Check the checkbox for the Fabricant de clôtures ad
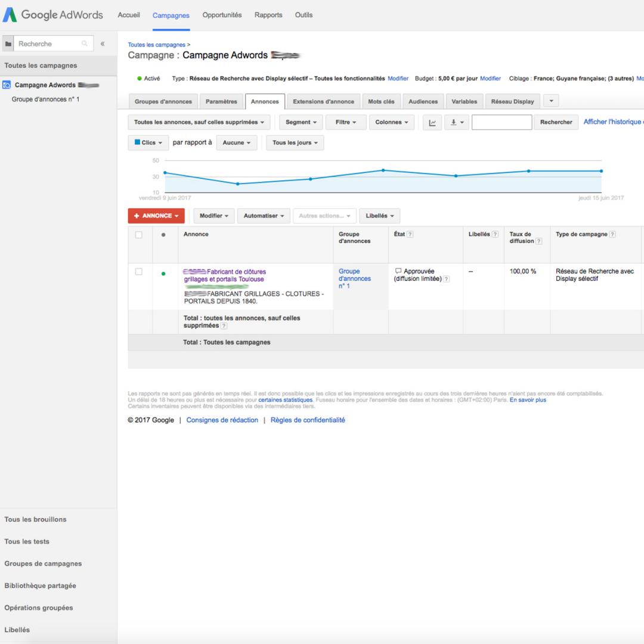Screen dimensions: 644x644 coord(139,272)
